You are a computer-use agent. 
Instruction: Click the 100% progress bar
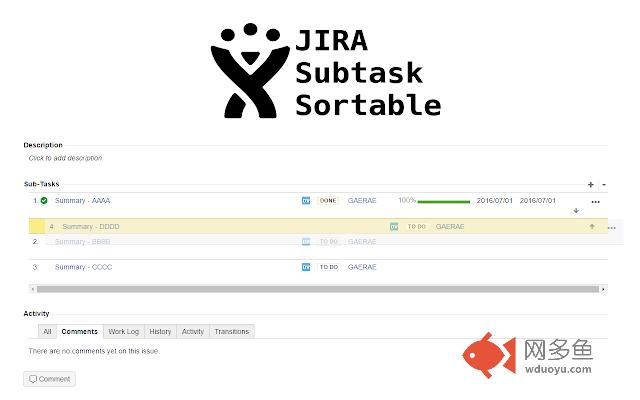[444, 202]
